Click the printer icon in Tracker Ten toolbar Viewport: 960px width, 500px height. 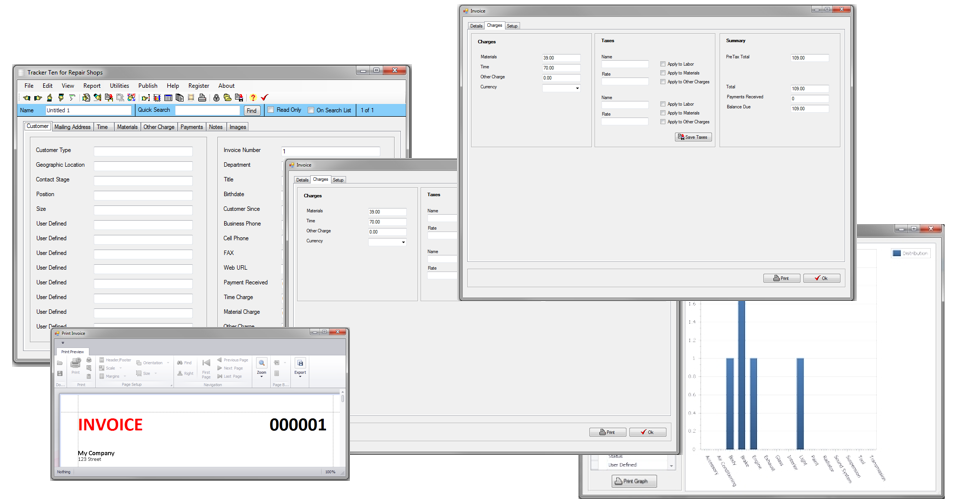(x=202, y=97)
